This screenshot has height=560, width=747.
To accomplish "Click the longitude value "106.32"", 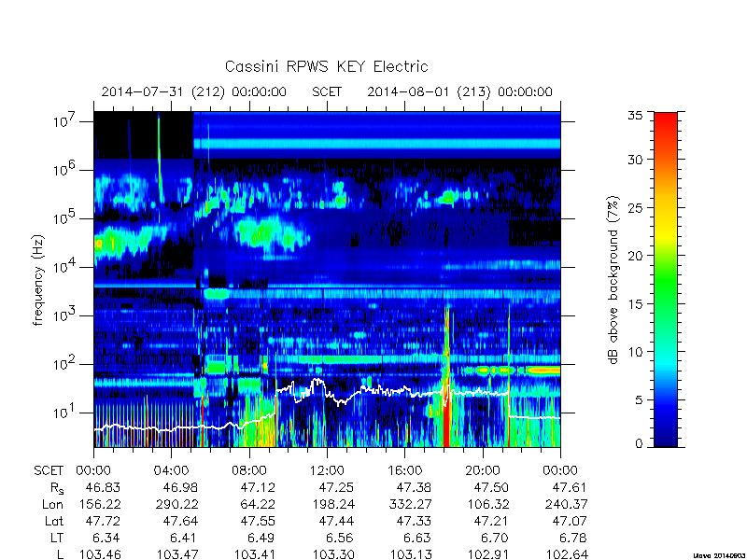I will coord(488,504).
